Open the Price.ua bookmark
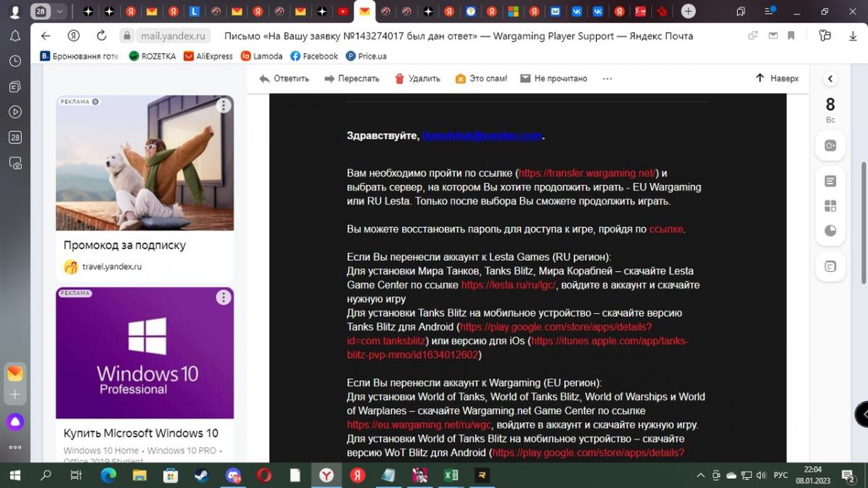868x488 pixels. pos(366,56)
